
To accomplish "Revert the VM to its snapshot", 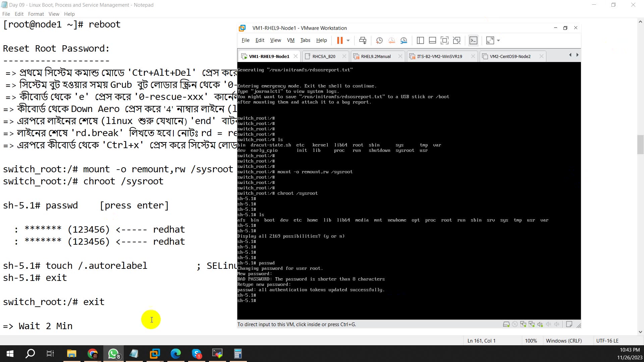I will 392,40.
